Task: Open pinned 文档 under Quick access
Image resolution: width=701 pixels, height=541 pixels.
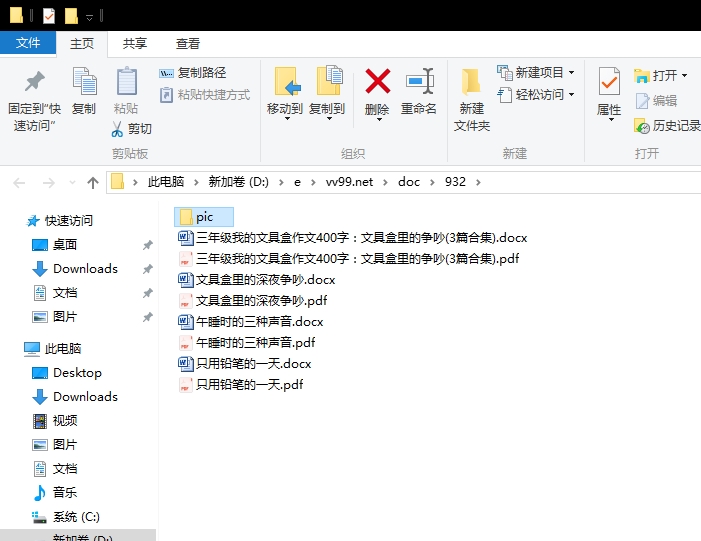Action: (x=55, y=293)
